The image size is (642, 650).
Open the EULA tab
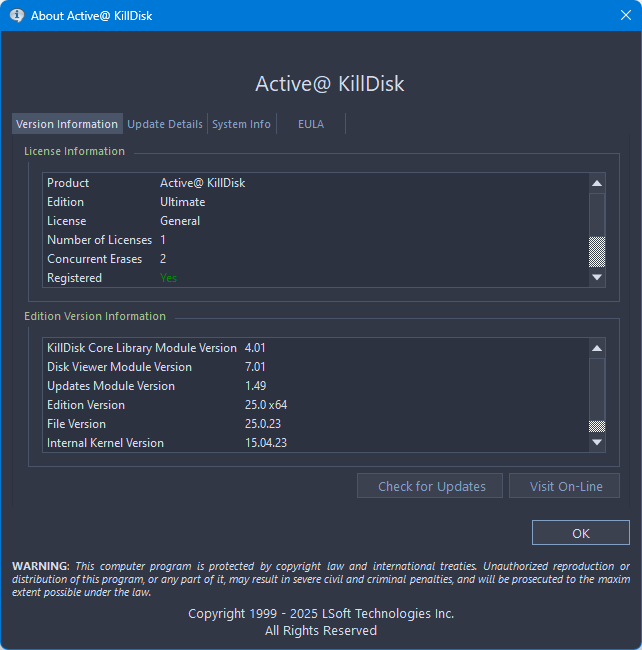pyautogui.click(x=311, y=124)
